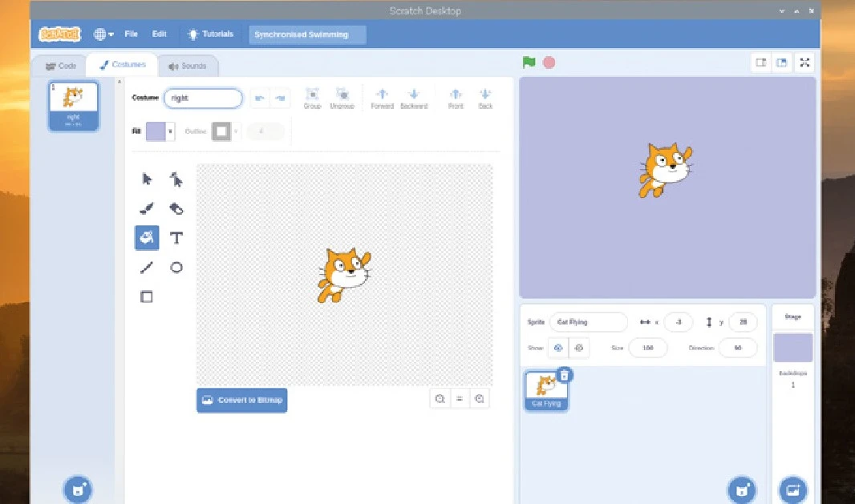Click the green flag to run
This screenshot has width=855, height=504.
pyautogui.click(x=529, y=62)
